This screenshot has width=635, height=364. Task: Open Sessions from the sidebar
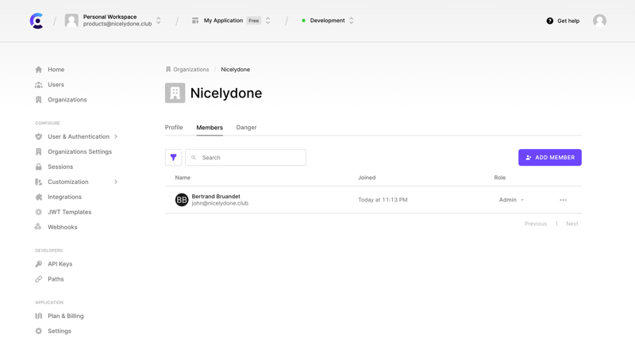[x=60, y=167]
